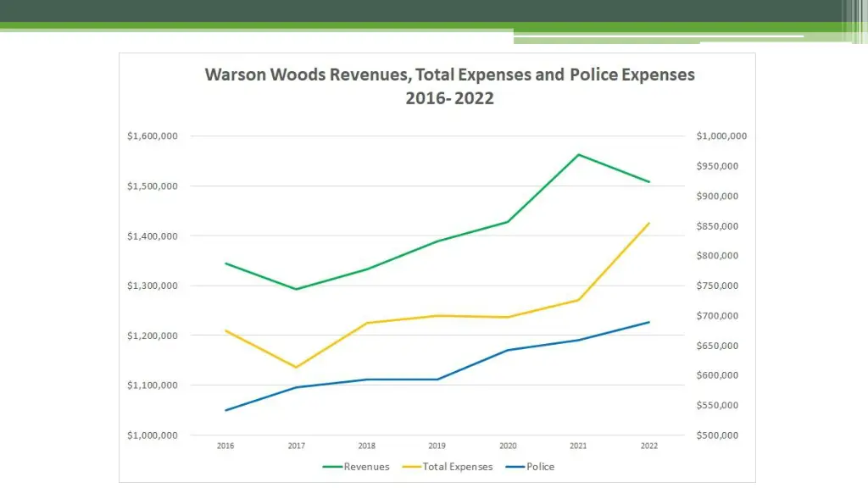This screenshot has width=868, height=488.
Task: Click the 2021 x-axis year label
Action: [578, 446]
